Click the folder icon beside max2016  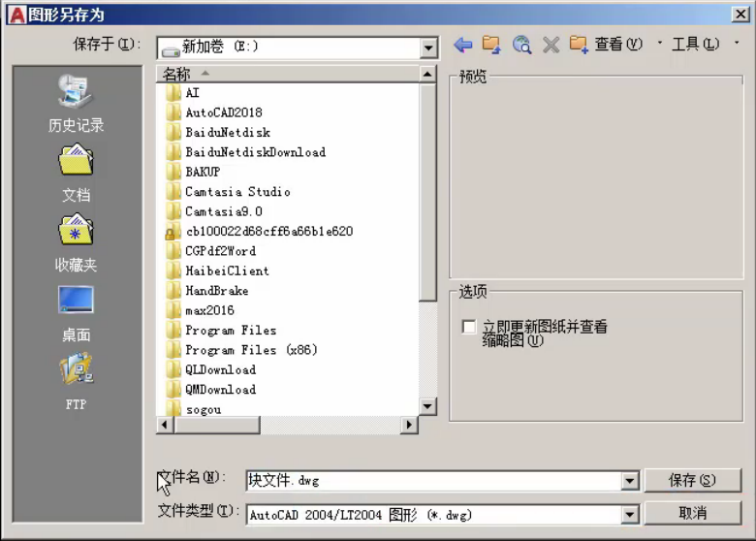point(173,310)
